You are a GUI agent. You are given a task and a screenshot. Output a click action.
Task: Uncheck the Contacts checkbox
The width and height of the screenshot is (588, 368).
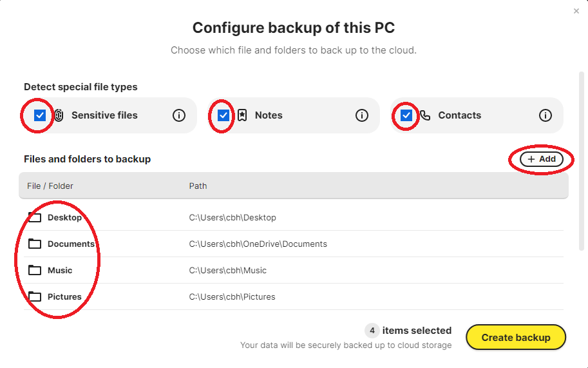coord(406,115)
